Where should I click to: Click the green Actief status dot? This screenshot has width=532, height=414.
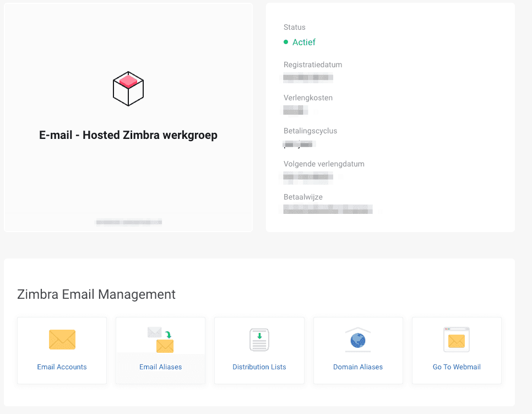point(286,42)
